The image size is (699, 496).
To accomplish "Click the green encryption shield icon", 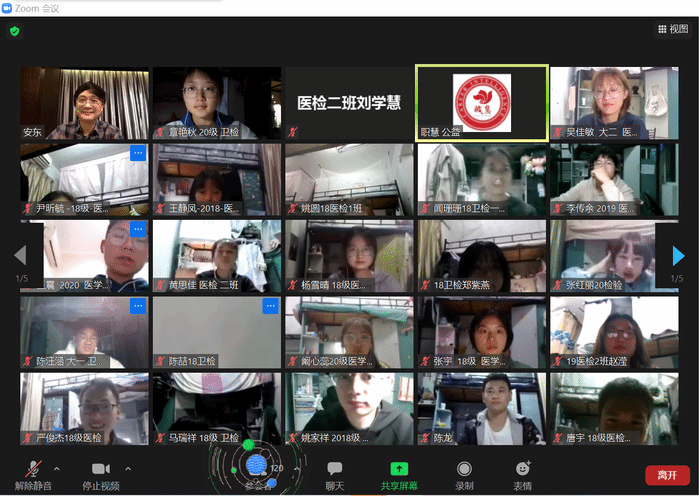I will [14, 31].
